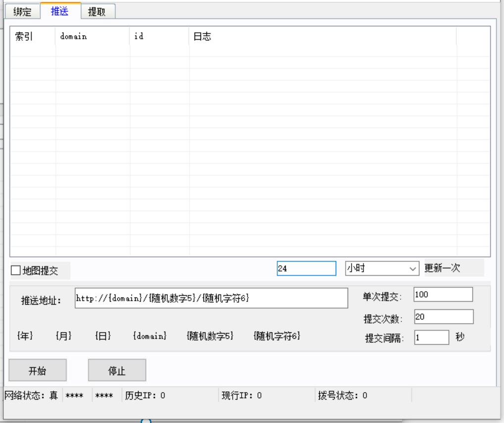Viewport: 504px width, 423px height.
Task: Insert the {日} placeholder
Action: pyautogui.click(x=103, y=336)
